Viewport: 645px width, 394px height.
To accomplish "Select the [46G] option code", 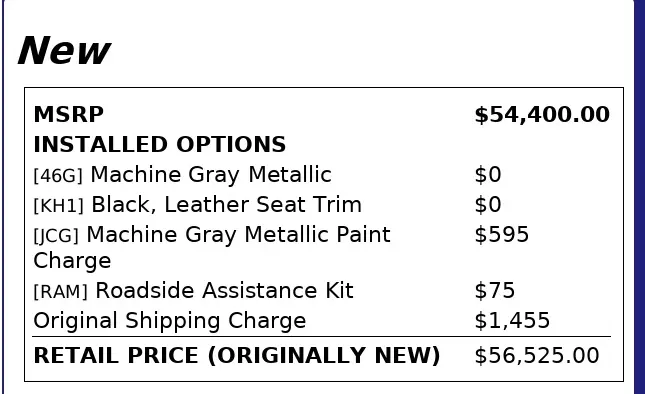I will point(58,176).
